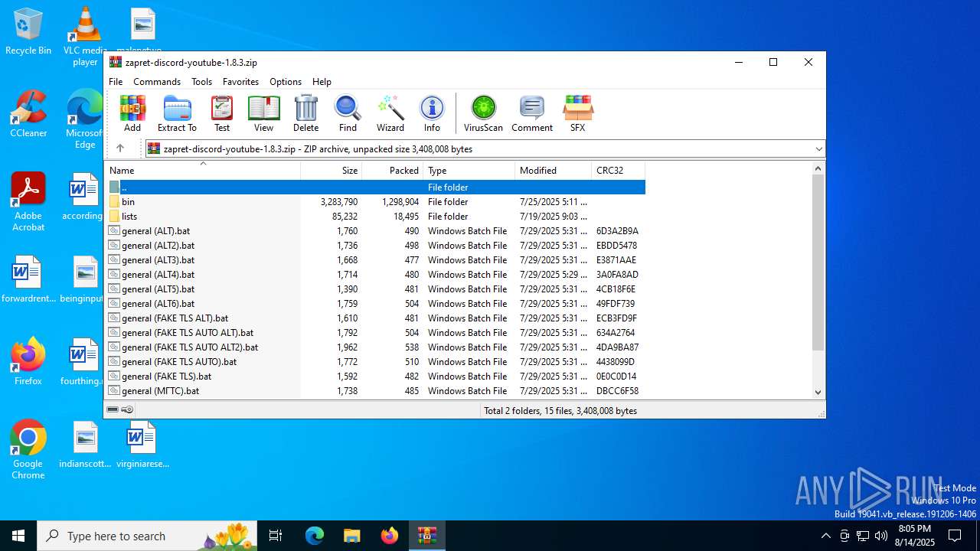Click the Extract To toolbar icon
This screenshot has height=551, width=980.
(x=177, y=114)
